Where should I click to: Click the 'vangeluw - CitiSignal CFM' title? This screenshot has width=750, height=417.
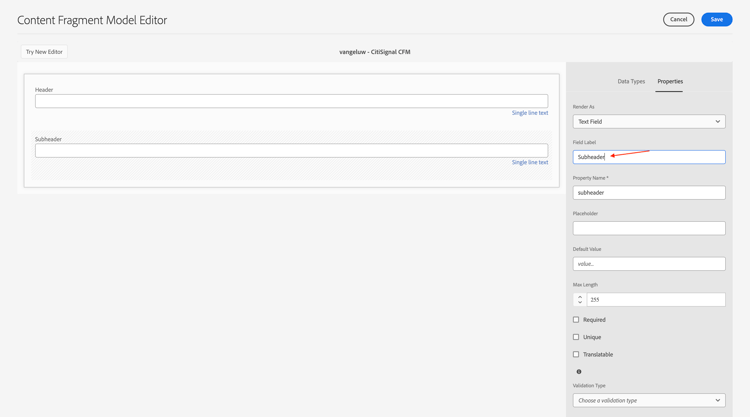point(375,52)
